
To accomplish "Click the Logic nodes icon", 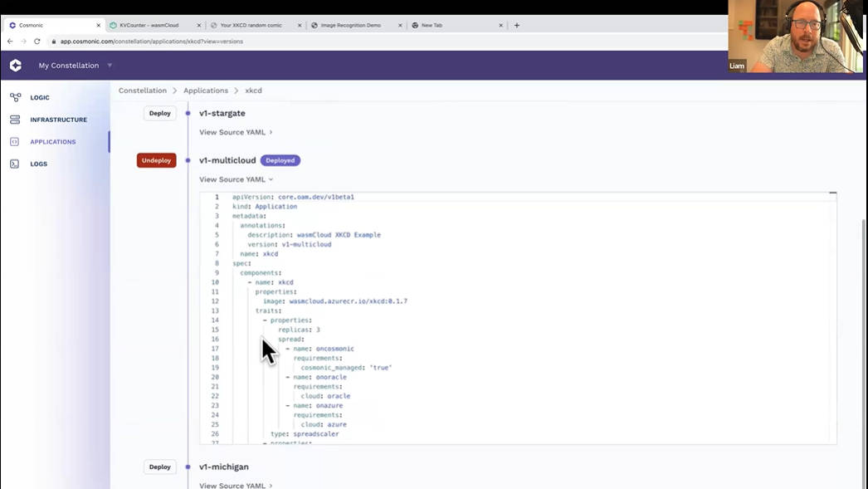I will (15, 97).
